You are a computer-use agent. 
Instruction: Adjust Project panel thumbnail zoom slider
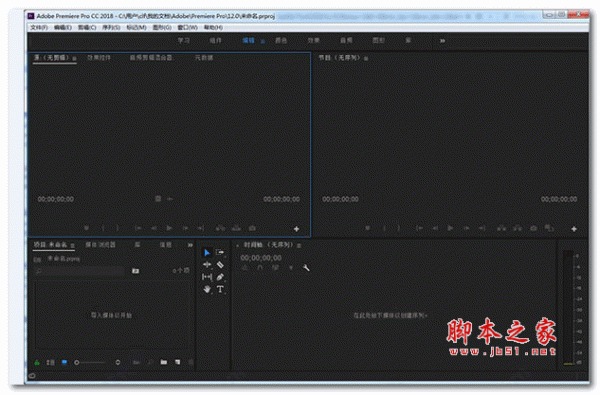click(91, 362)
